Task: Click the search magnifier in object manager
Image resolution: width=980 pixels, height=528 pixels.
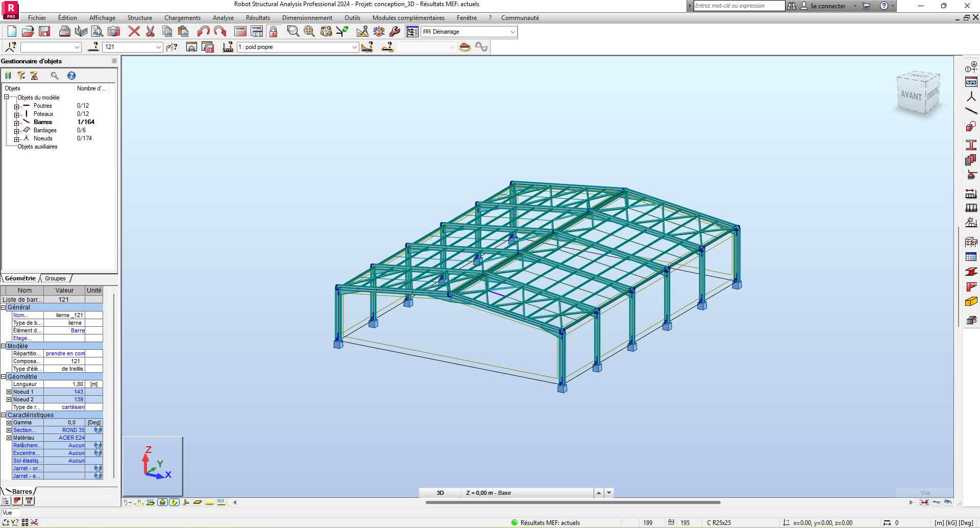Action: (x=55, y=76)
